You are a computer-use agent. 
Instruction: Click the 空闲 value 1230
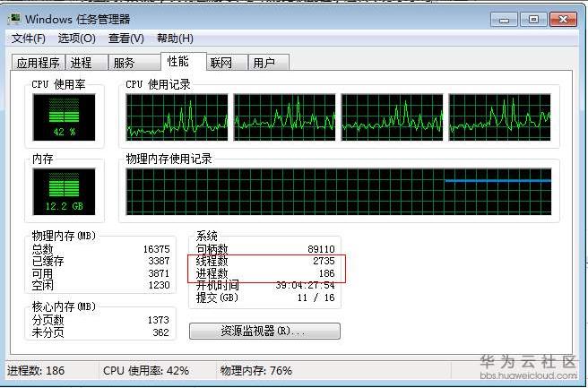pos(159,285)
